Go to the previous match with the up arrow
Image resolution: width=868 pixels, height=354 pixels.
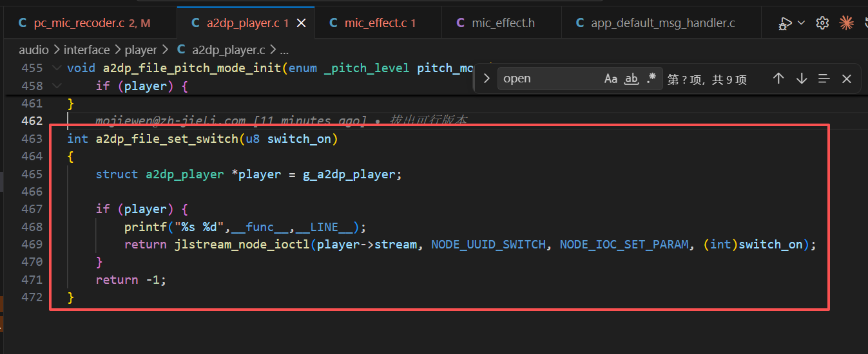[x=778, y=79]
